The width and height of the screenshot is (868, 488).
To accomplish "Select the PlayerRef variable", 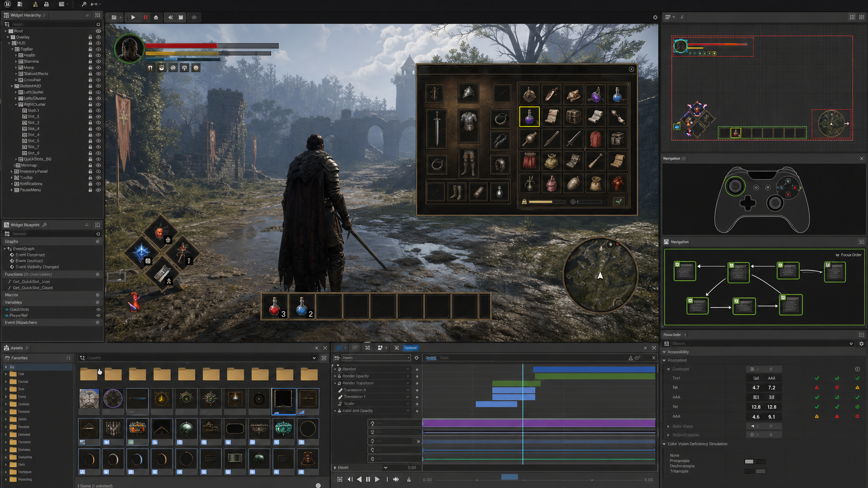I will tap(18, 316).
